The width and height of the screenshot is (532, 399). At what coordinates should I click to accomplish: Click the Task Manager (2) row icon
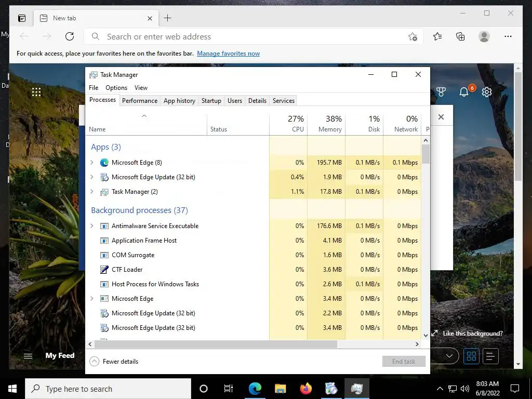click(104, 192)
